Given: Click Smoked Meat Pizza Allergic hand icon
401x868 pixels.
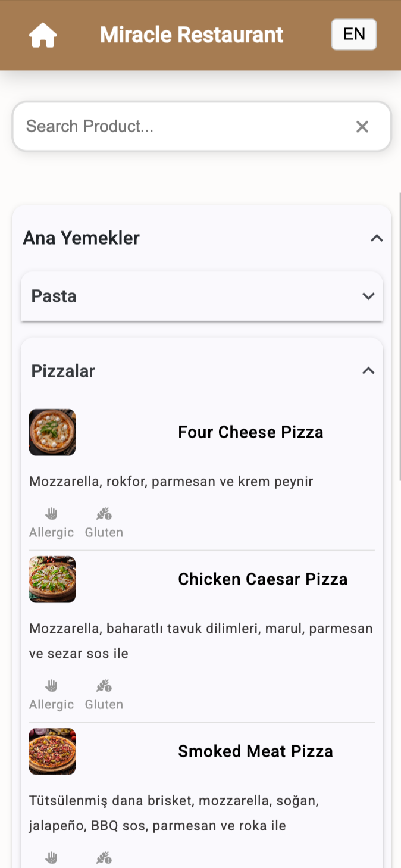Looking at the screenshot, I should tap(52, 858).
